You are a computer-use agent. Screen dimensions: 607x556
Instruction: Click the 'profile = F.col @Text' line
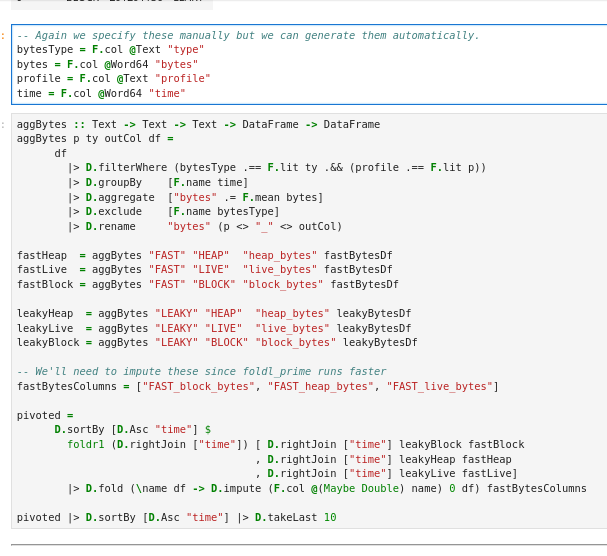(x=113, y=78)
